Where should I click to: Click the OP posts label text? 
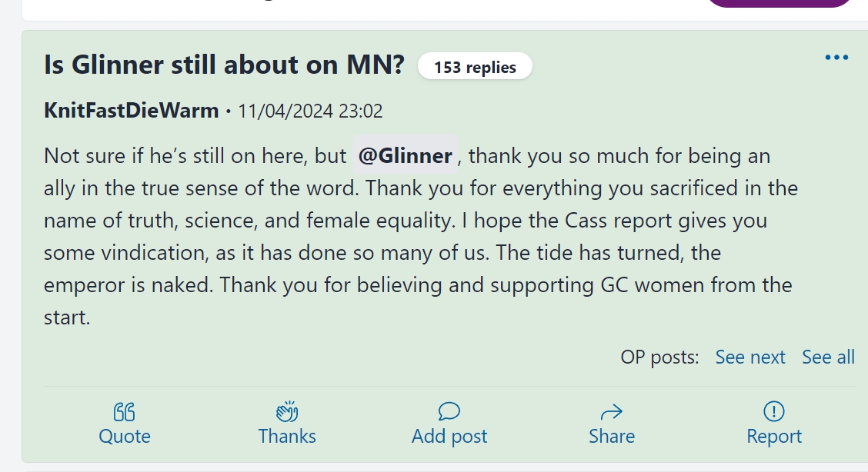(x=659, y=357)
